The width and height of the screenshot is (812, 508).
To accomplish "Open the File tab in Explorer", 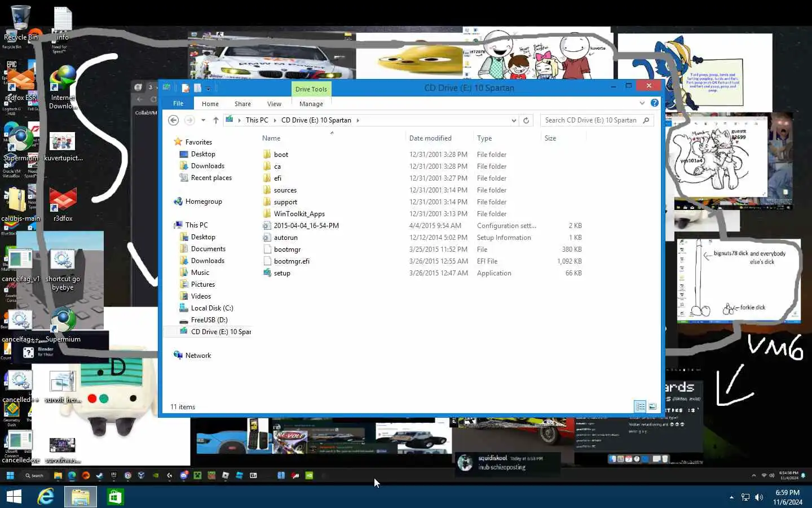I will click(x=178, y=103).
